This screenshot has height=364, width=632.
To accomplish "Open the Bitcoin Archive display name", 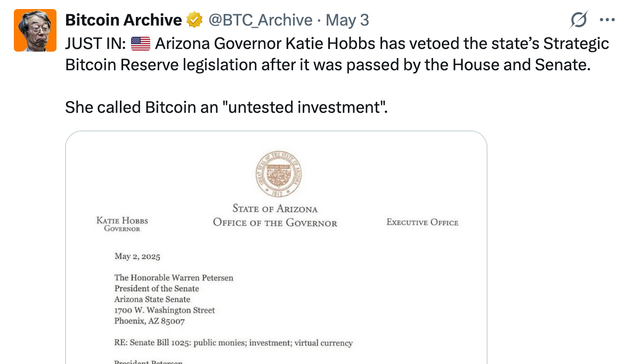I will click(123, 20).
